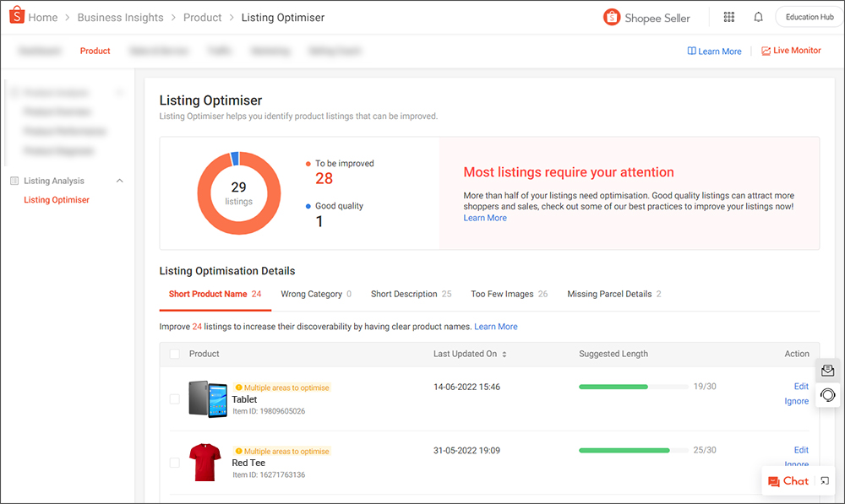Image resolution: width=845 pixels, height=504 pixels.
Task: Open the notification bell
Action: (758, 16)
